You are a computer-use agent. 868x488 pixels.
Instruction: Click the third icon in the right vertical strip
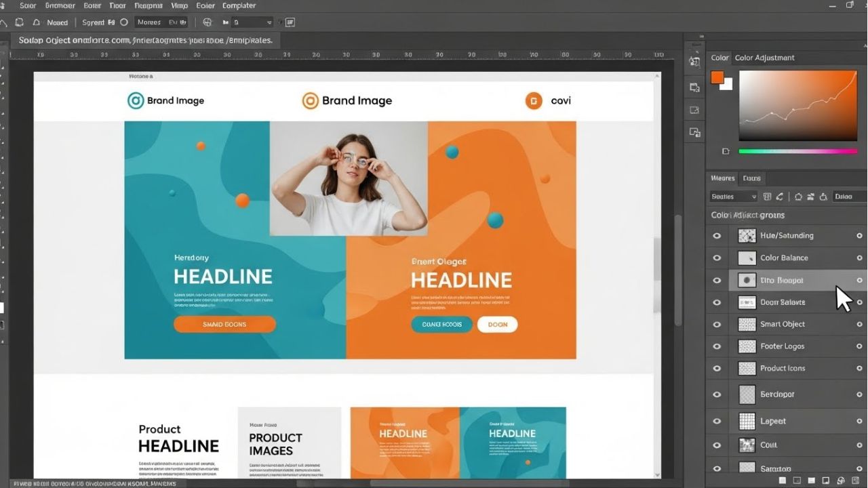(x=694, y=110)
